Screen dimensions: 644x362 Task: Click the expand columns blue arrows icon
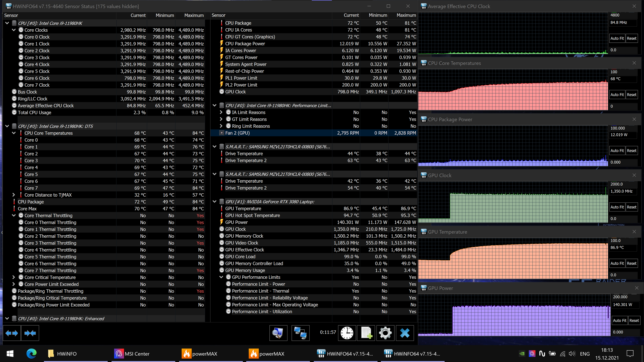[12, 333]
